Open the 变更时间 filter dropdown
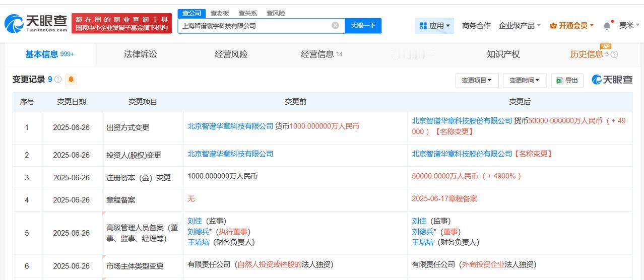Screen dimensions: 644x280 (x=524, y=81)
